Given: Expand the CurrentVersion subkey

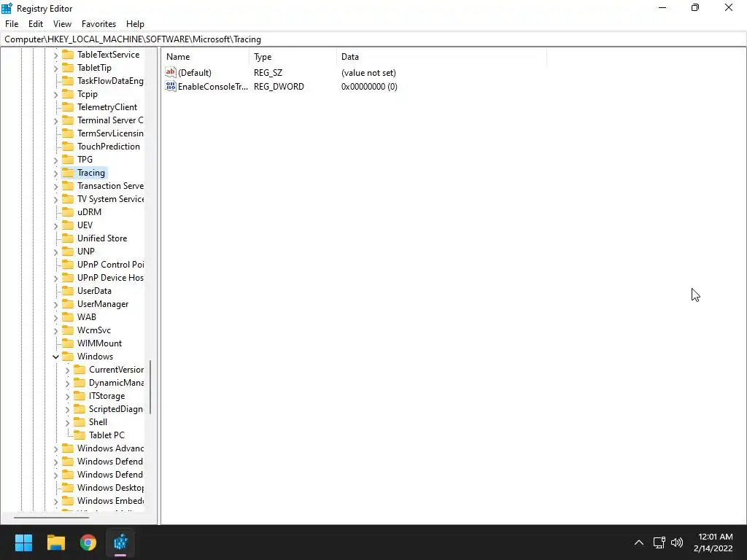Looking at the screenshot, I should (x=67, y=370).
